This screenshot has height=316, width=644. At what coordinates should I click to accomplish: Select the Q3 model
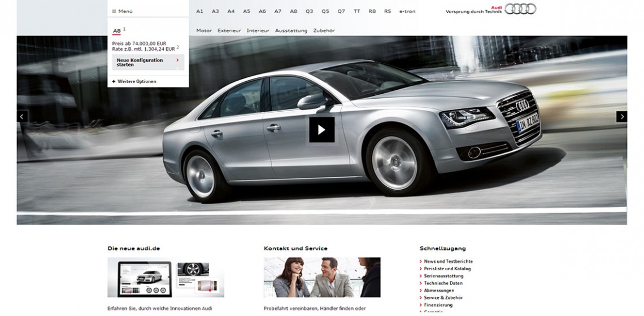pyautogui.click(x=309, y=11)
